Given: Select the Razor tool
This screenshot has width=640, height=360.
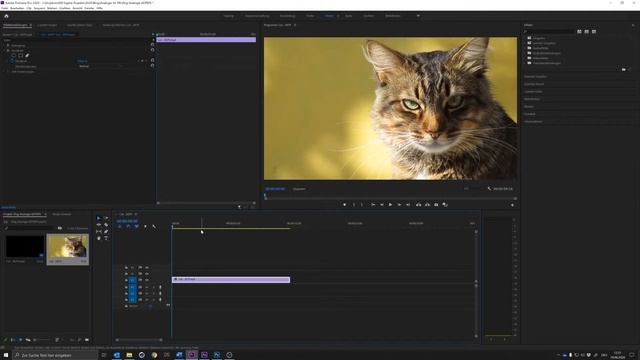Looking at the screenshot, I should [106, 225].
